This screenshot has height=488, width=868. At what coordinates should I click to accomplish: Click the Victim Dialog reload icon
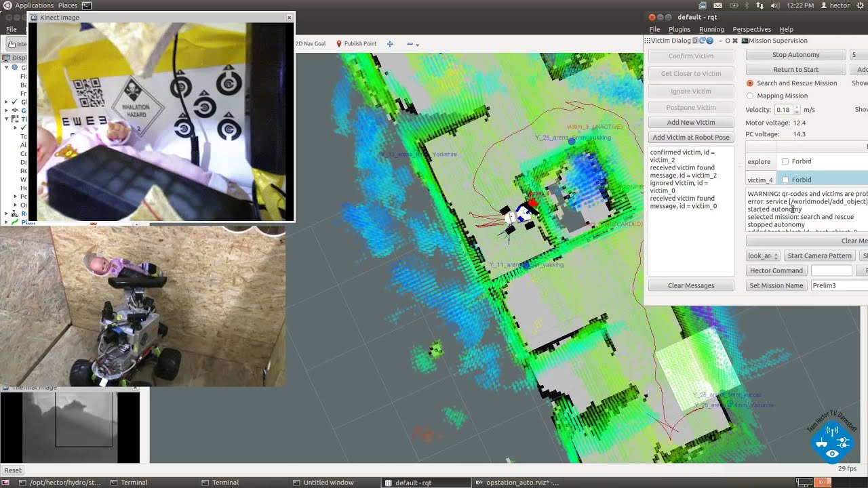702,41
